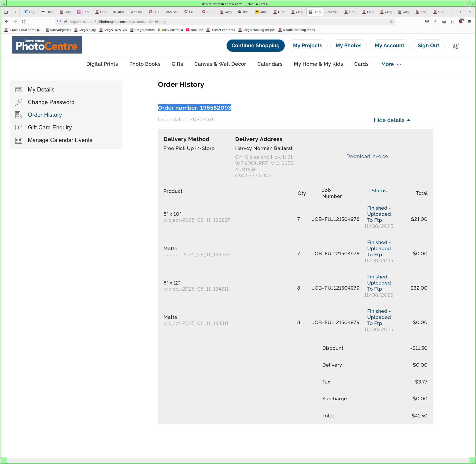Open the extensions puzzle icon
The image size is (476, 464).
pyautogui.click(x=452, y=22)
